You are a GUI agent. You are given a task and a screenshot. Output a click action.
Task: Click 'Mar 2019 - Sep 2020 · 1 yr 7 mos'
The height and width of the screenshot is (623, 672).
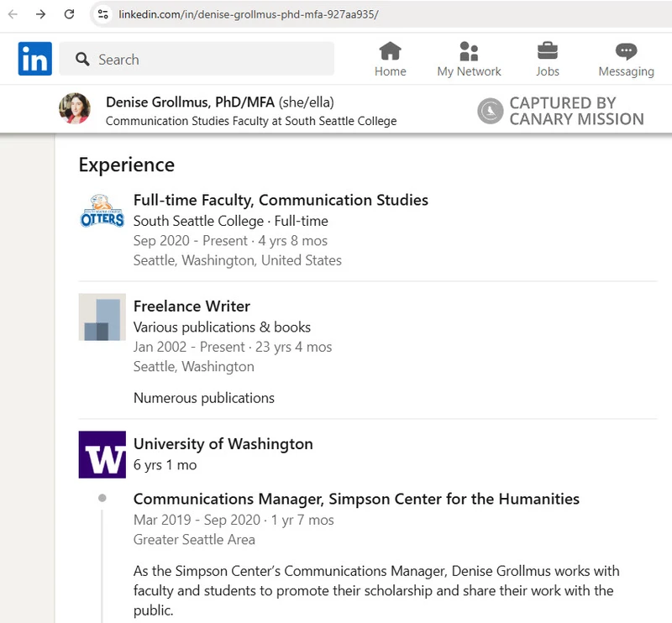tap(234, 521)
